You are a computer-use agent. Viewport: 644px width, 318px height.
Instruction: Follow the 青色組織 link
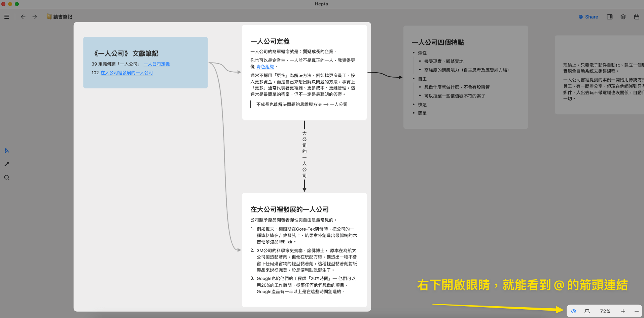click(x=265, y=67)
